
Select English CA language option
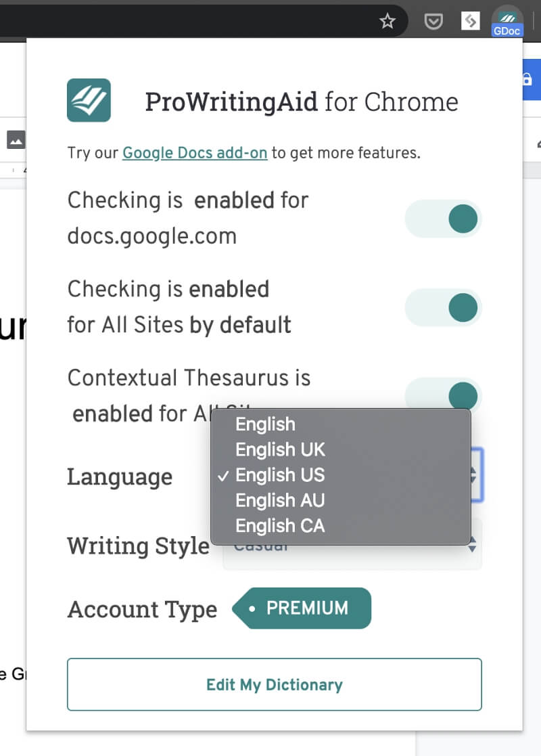tap(280, 526)
